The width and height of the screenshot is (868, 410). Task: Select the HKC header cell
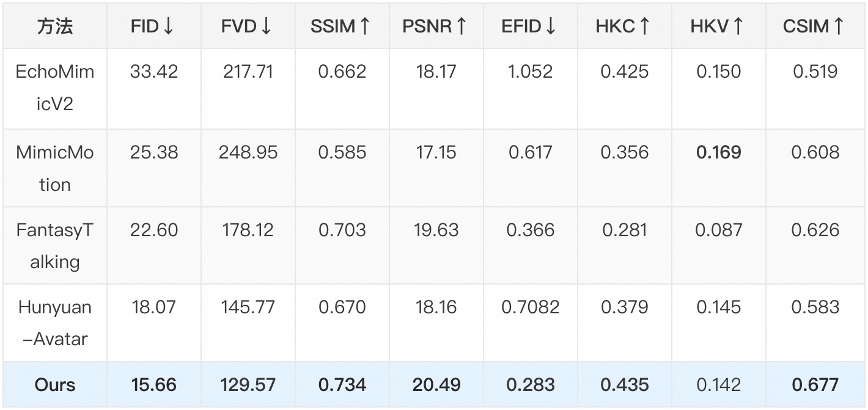point(624,27)
